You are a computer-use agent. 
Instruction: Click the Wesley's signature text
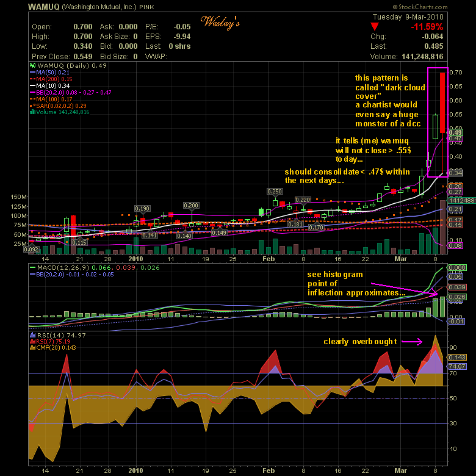click(x=220, y=23)
